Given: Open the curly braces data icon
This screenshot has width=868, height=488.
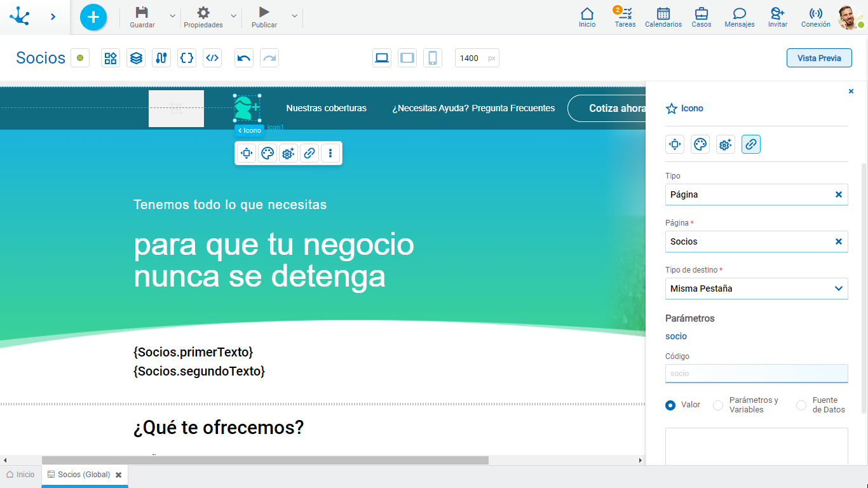Looking at the screenshot, I should pos(187,58).
